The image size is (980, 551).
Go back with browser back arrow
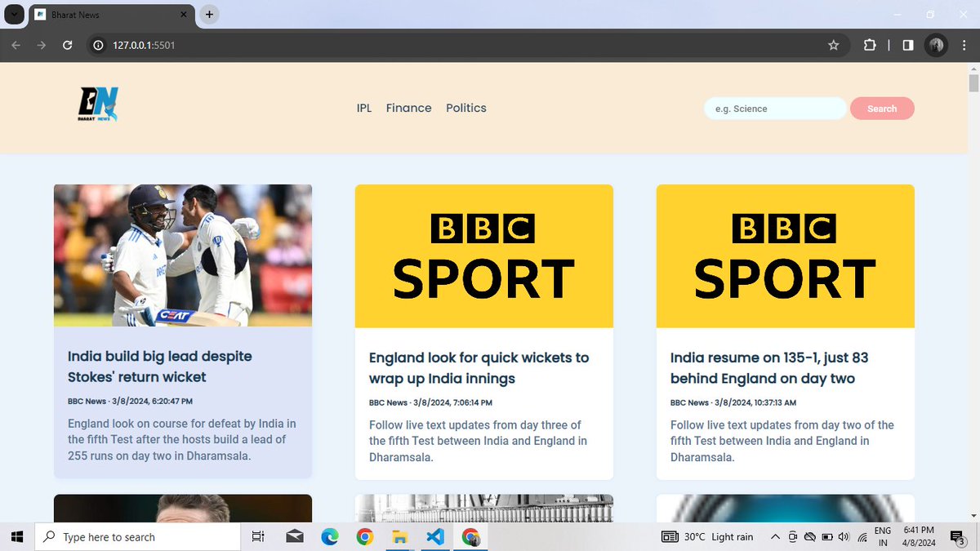coord(16,45)
